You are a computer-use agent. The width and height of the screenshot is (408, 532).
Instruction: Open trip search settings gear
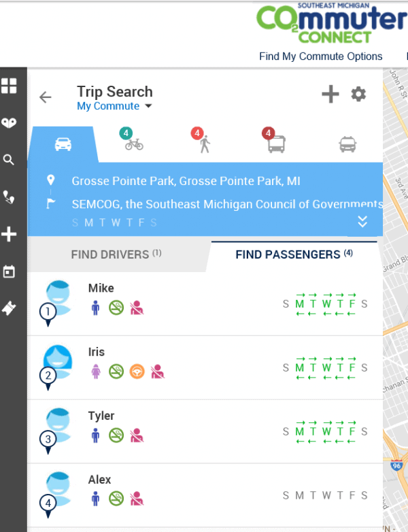coord(358,95)
